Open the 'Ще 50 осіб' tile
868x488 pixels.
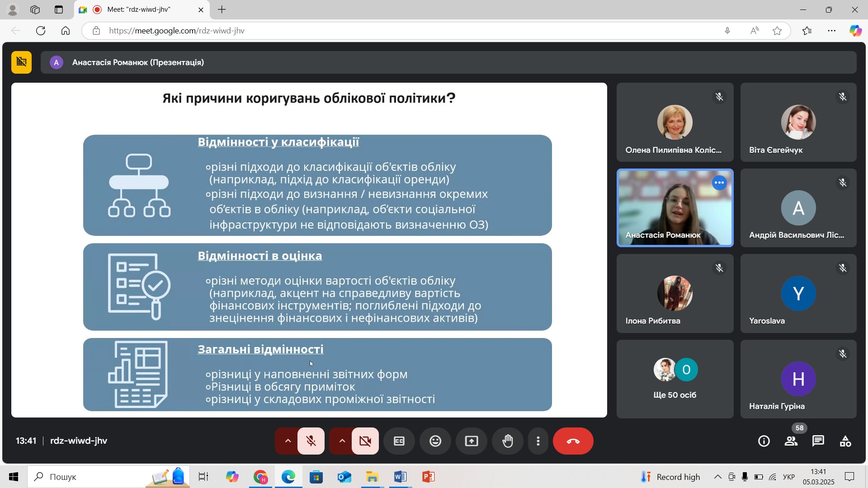[x=675, y=379]
